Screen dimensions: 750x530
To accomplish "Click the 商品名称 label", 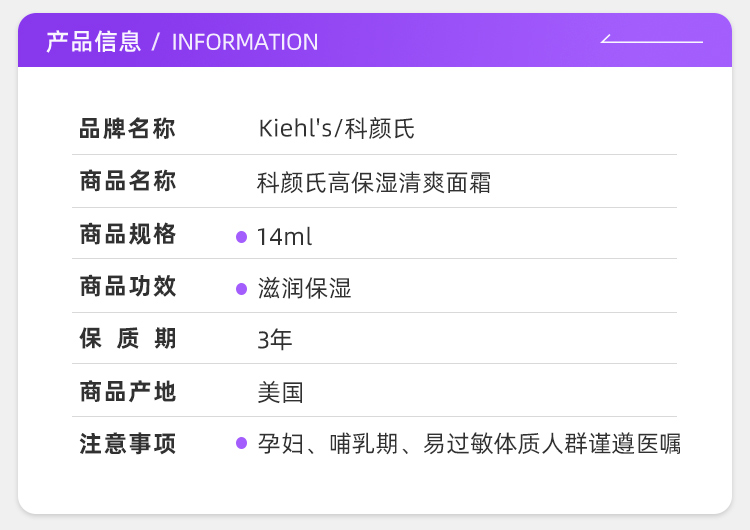I will tap(128, 182).
